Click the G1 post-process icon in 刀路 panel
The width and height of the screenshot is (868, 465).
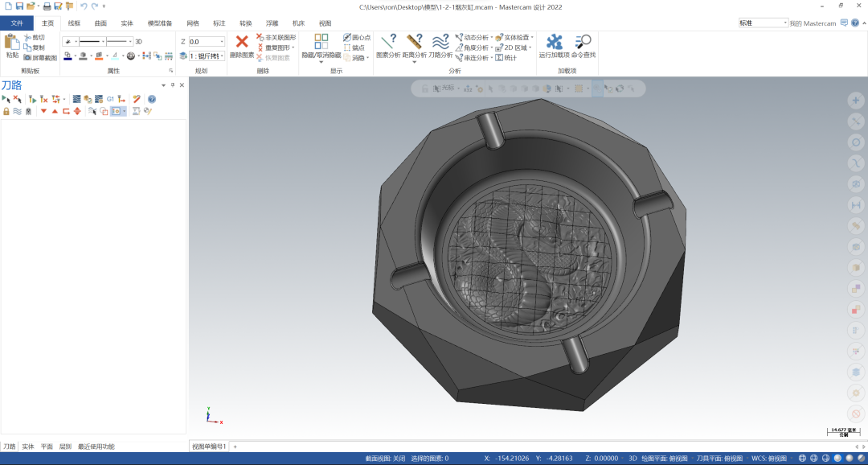pyautogui.click(x=110, y=99)
